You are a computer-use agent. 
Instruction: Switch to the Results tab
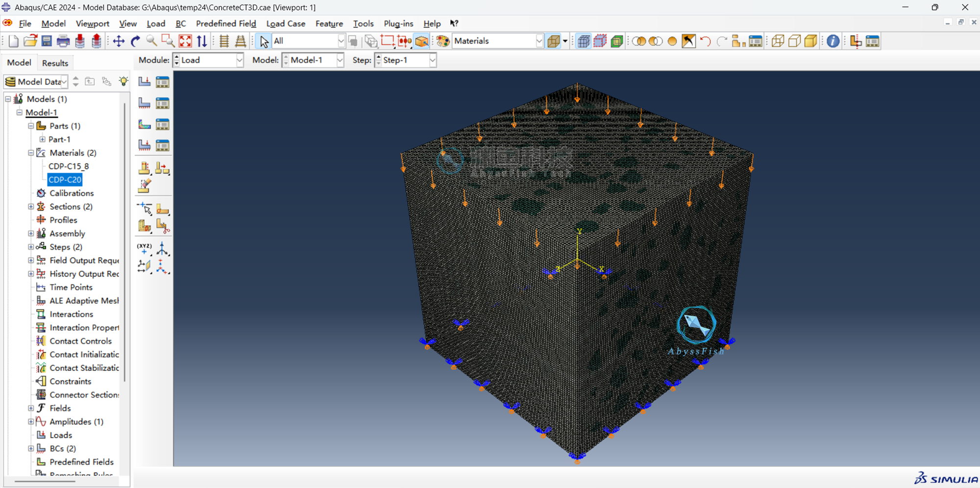coord(55,63)
